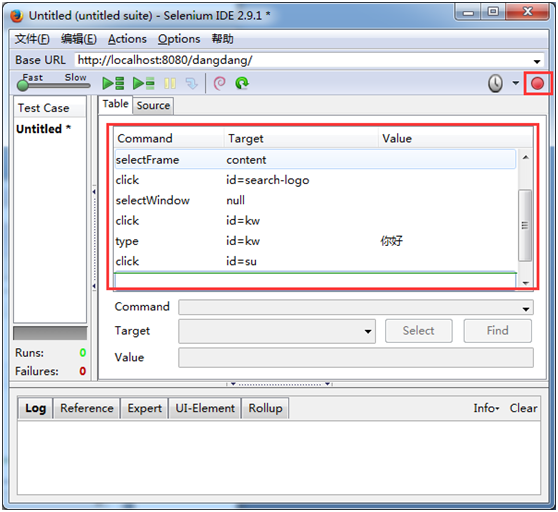Click the Command column header
This screenshot has width=558, height=512.
point(169,138)
